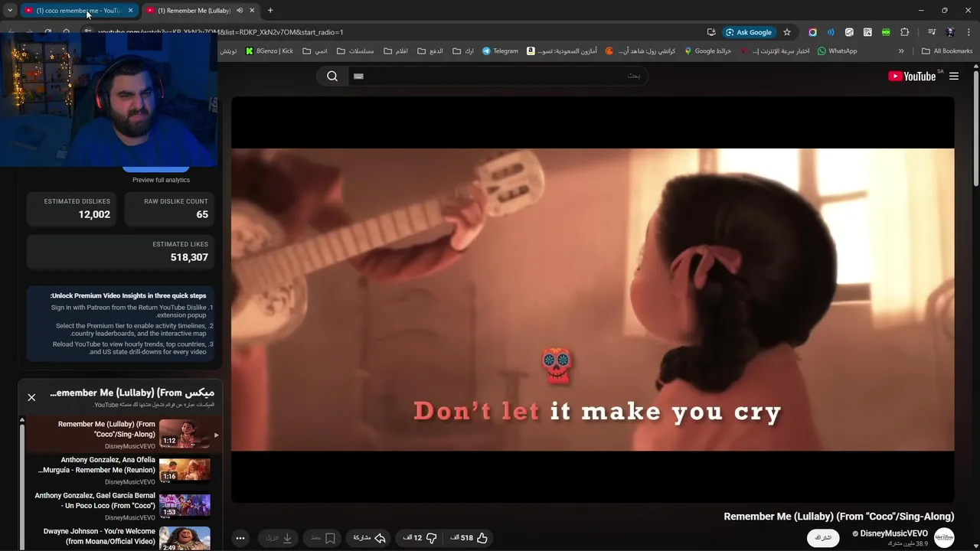This screenshot has height=551, width=980.
Task: Open the Extensions puzzle piece menu
Action: pos(904,32)
